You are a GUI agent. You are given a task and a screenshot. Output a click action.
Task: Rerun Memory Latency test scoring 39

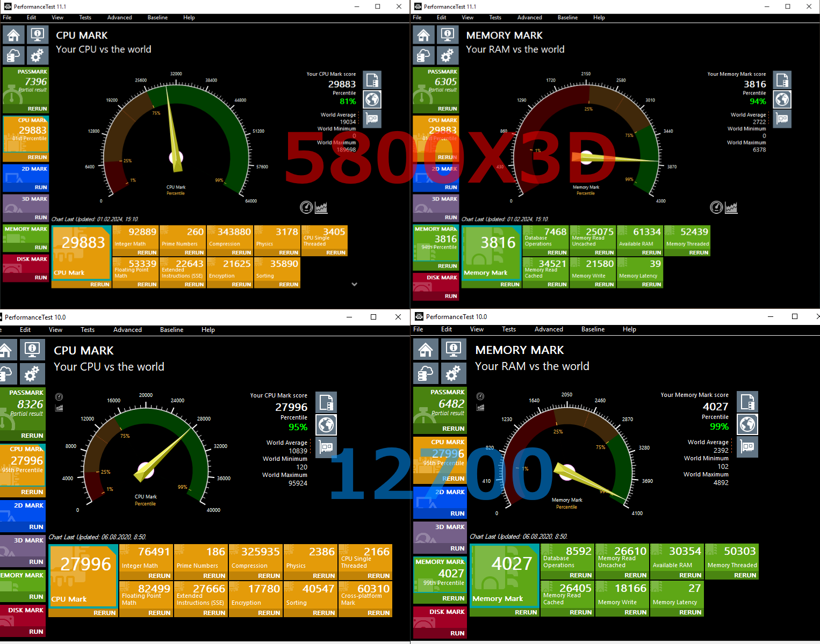click(651, 285)
